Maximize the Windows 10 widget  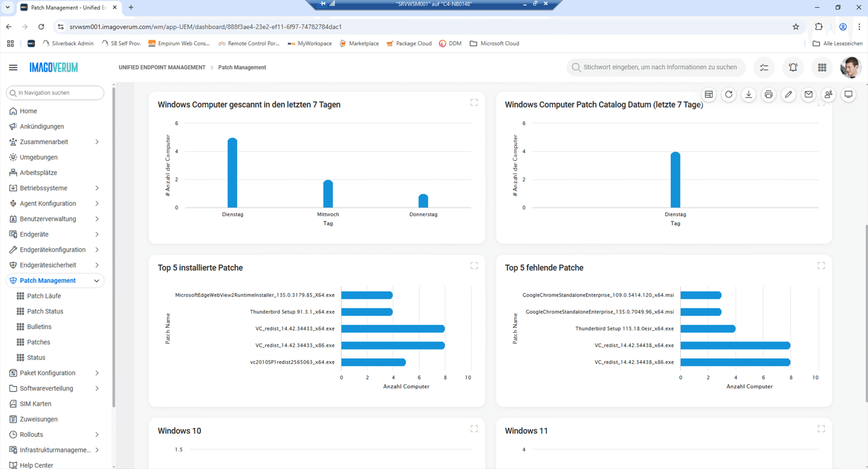(474, 429)
